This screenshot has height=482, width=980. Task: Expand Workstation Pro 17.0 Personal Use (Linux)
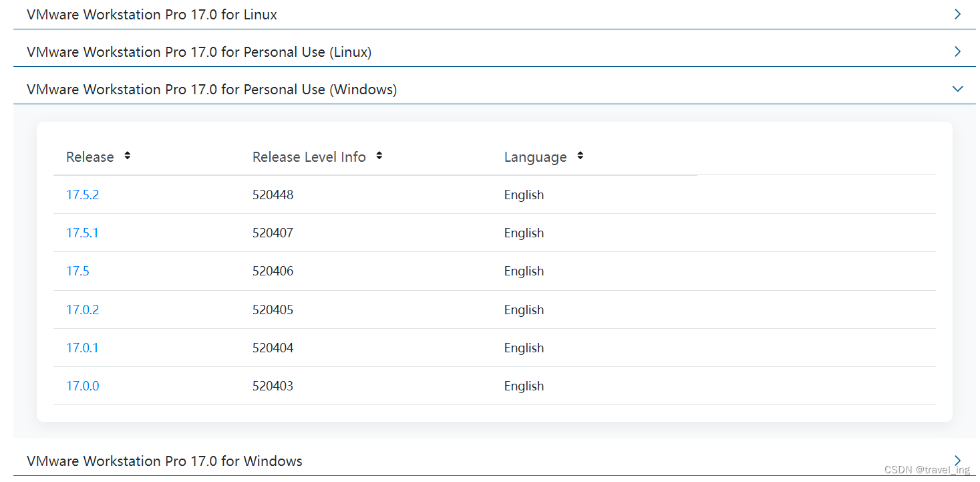(x=494, y=51)
